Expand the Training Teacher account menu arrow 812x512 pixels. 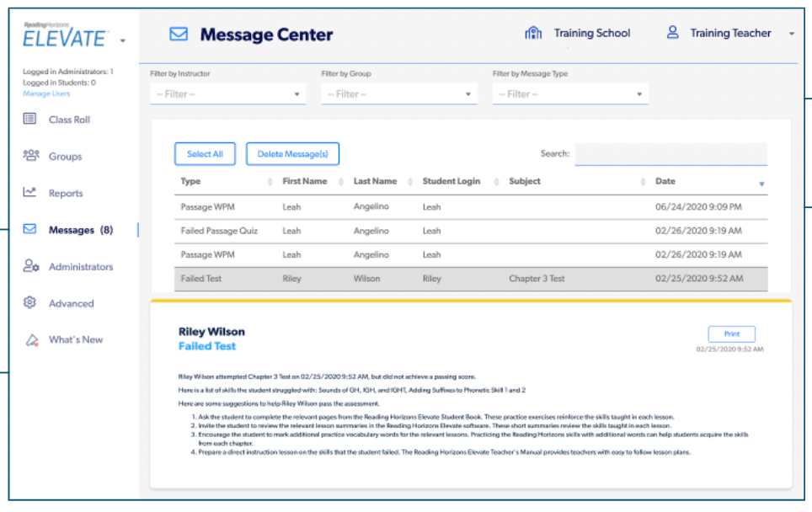(x=792, y=35)
